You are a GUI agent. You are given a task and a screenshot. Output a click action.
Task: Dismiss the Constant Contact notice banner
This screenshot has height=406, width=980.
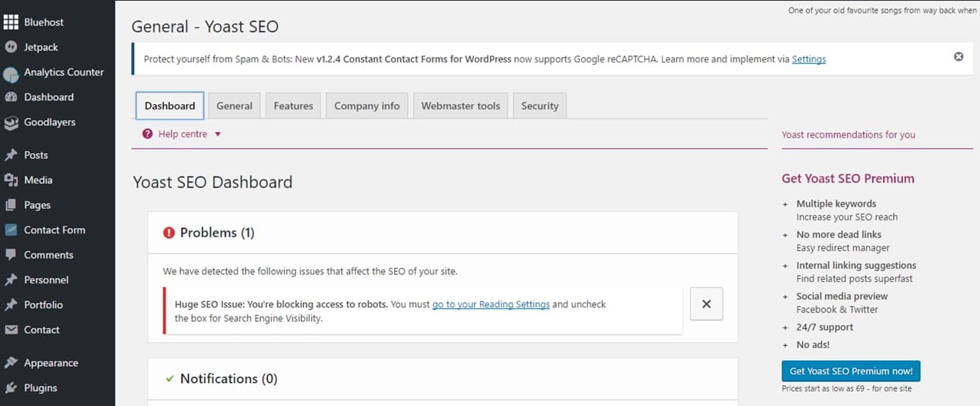(958, 56)
